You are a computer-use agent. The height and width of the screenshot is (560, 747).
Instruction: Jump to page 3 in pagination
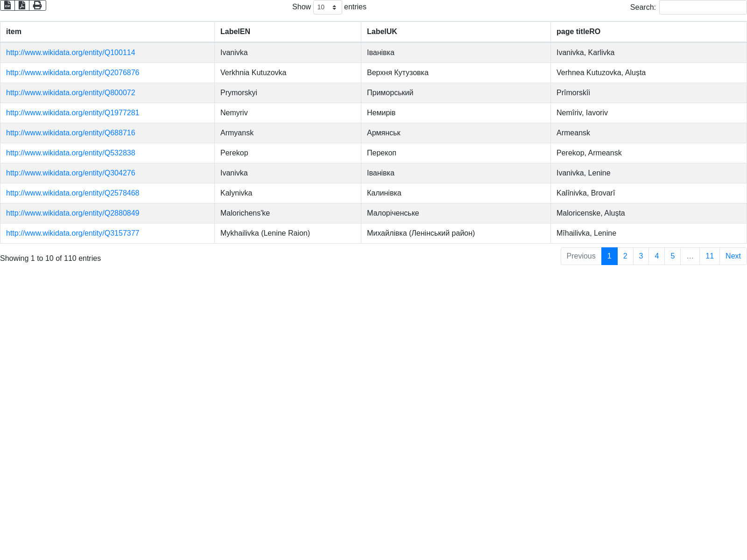tap(641, 256)
